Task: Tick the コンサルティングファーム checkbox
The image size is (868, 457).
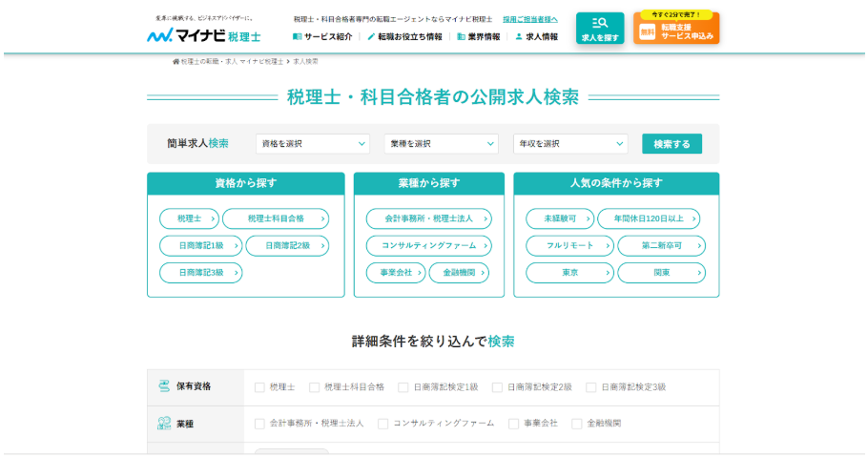Action: (383, 424)
